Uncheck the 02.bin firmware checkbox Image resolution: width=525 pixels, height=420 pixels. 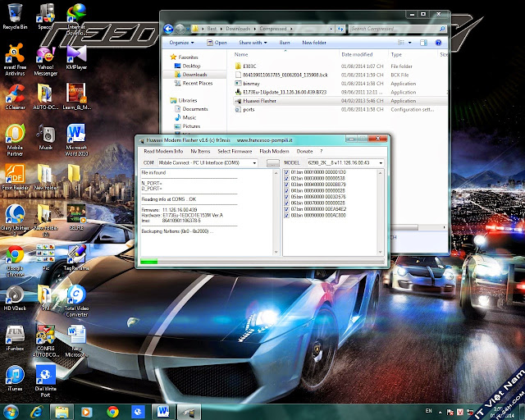pos(286,179)
